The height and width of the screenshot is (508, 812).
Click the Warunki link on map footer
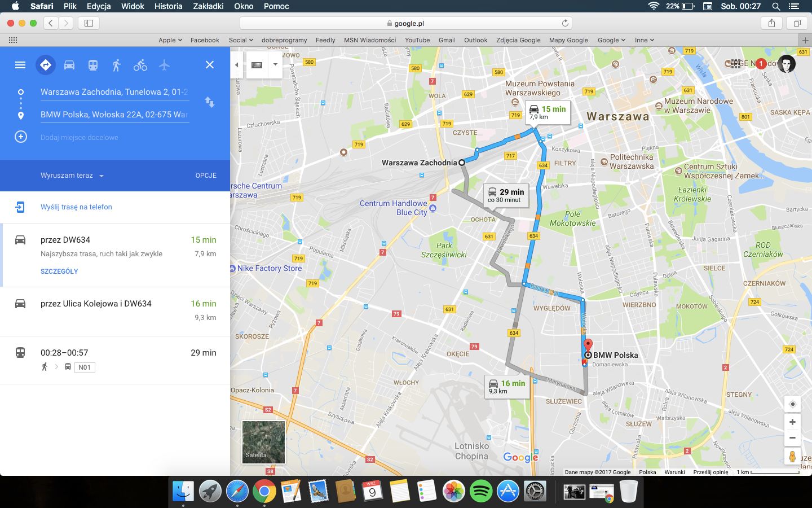tap(674, 472)
